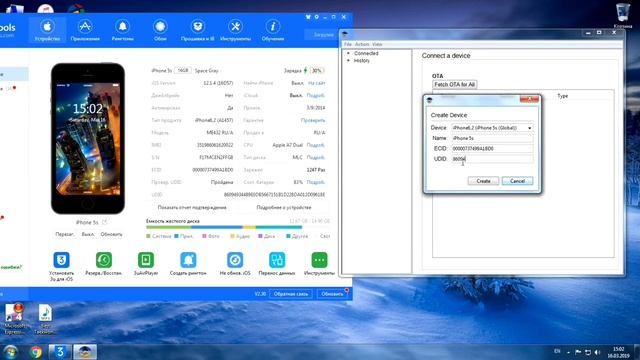Screen dimensions: 640x360
Task: Click Обновить in the 3uTools status bar
Action: (x=332, y=294)
